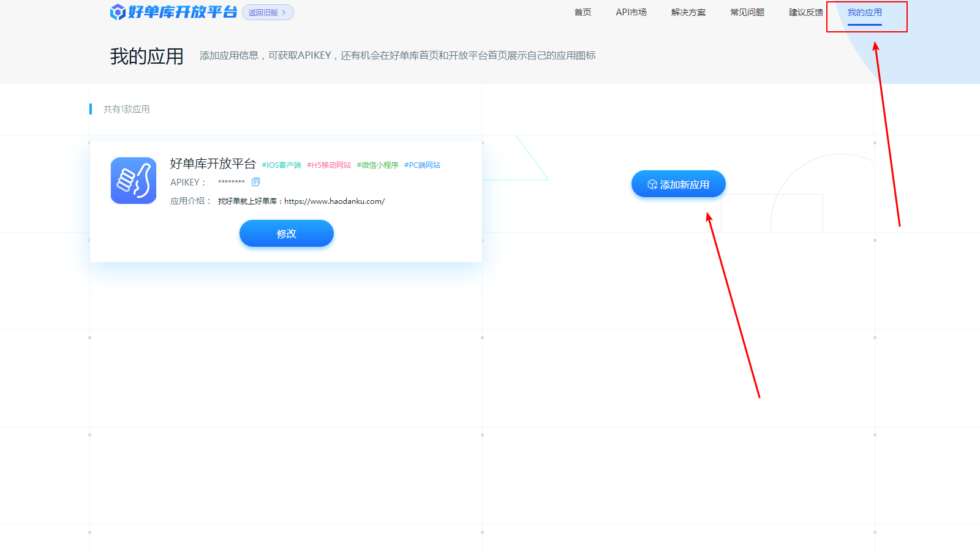Switch to the 我的应用 tab

(x=867, y=12)
